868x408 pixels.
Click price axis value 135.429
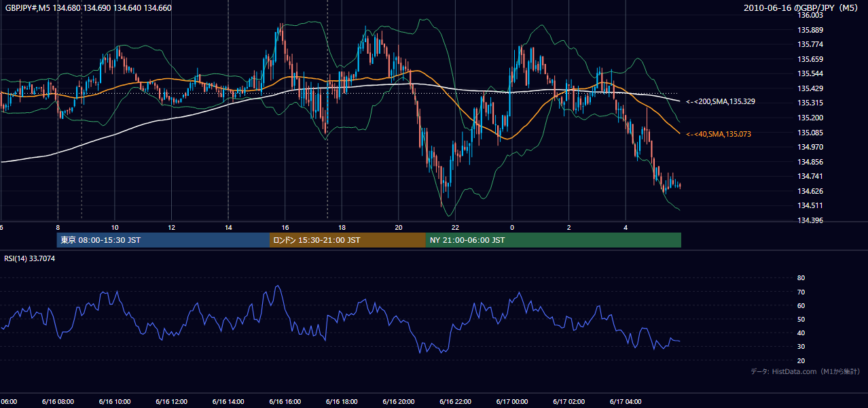810,88
